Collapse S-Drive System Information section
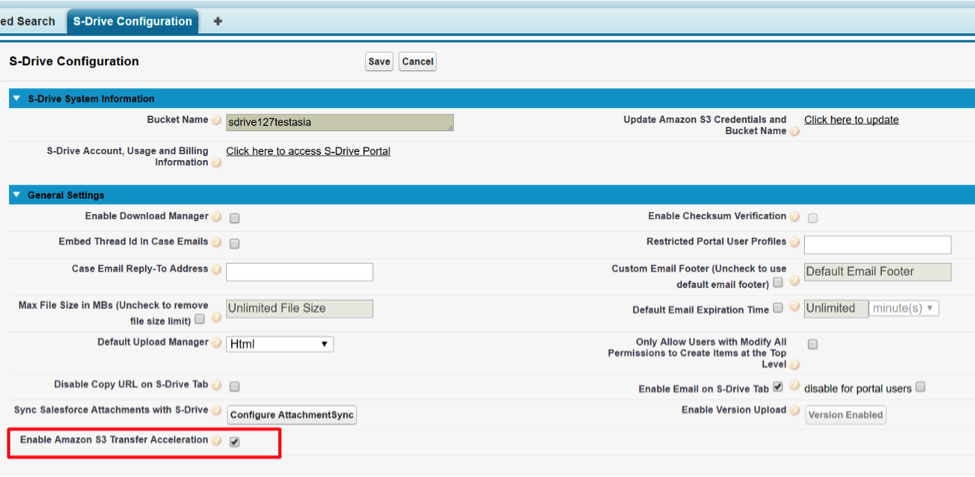Screen dimensions: 975x477 click(17, 98)
